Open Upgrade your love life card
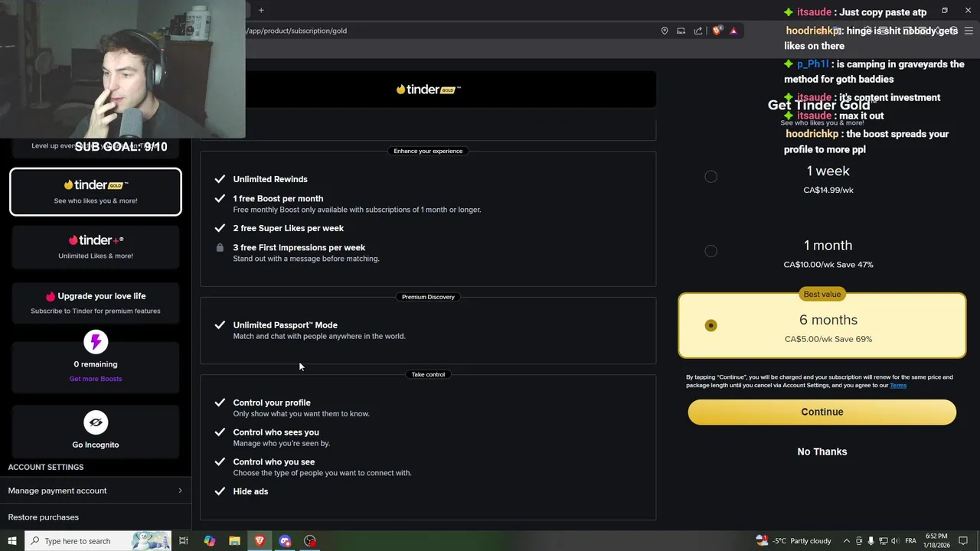 coord(96,302)
